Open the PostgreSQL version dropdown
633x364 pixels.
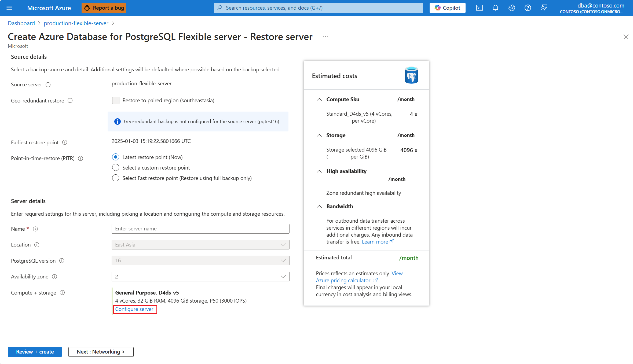200,260
